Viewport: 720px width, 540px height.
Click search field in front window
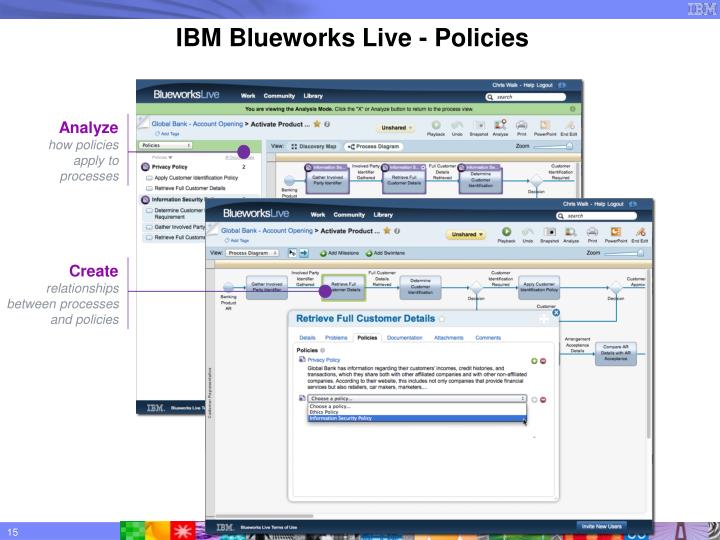tap(596, 216)
